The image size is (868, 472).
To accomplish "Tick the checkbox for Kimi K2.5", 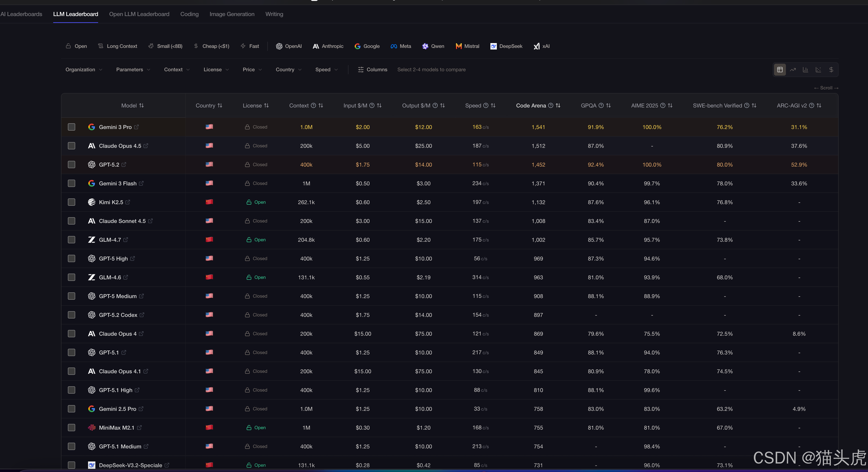I will 72,202.
